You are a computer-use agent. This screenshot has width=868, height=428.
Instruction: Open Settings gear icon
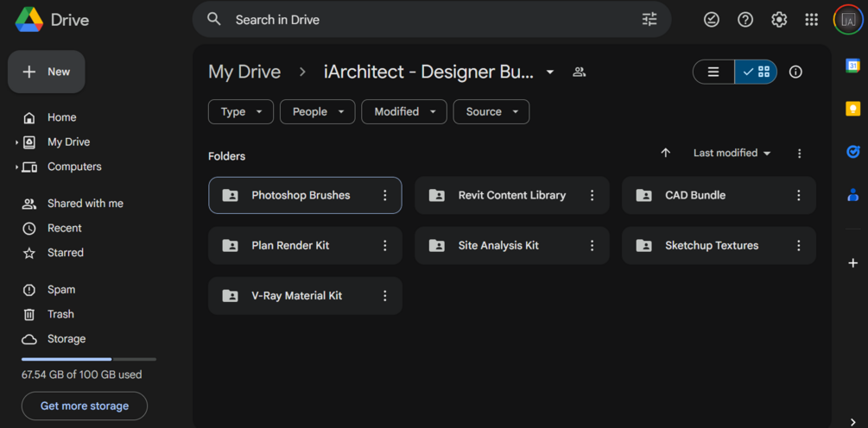[x=779, y=20]
